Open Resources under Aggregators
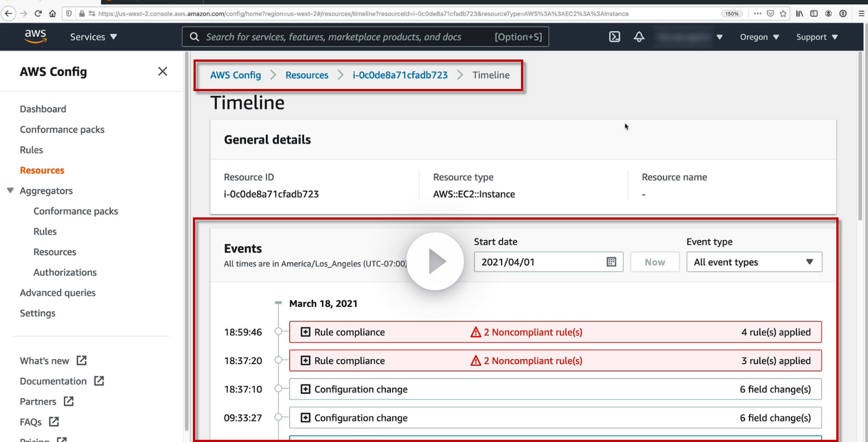Screen dimensions: 868x442 click(55, 252)
